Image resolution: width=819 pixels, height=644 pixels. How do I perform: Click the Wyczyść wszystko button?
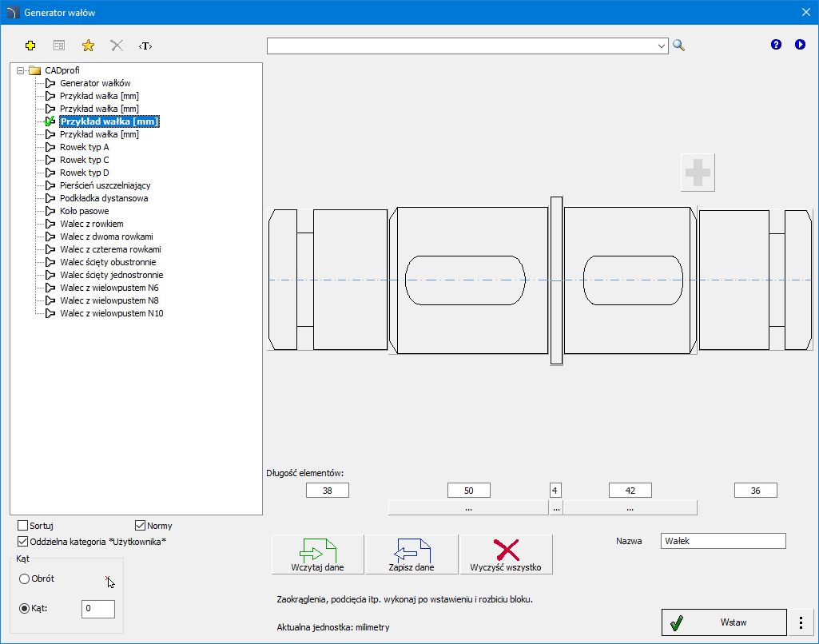[x=506, y=555]
